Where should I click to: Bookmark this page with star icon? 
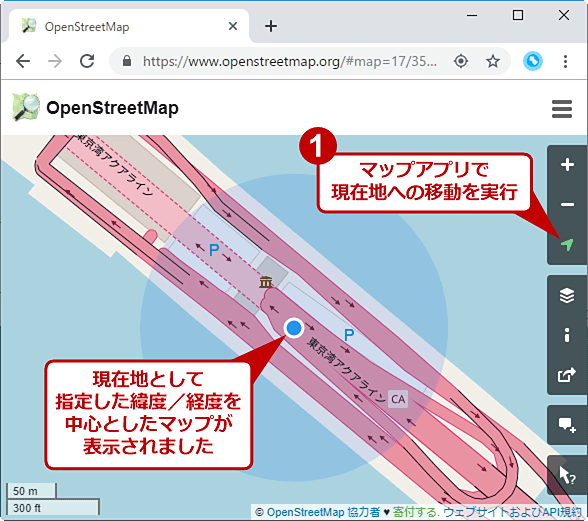(493, 61)
